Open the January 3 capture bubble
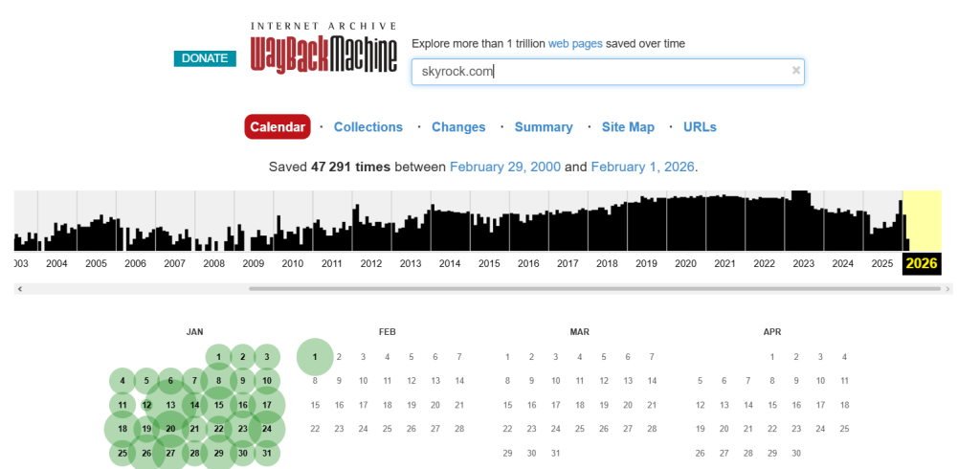This screenshot has width=980, height=469. [x=267, y=357]
